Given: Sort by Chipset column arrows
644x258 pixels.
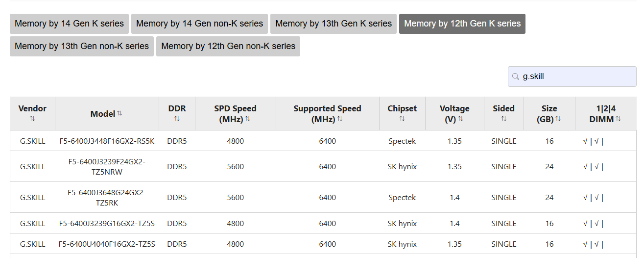Looking at the screenshot, I should coord(402,119).
